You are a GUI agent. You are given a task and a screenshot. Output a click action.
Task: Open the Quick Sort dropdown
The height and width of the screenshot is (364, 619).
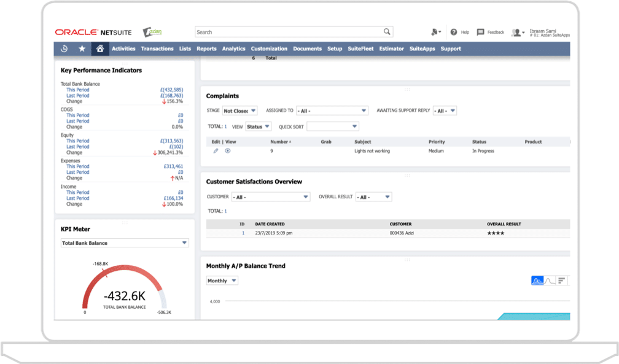tap(332, 126)
